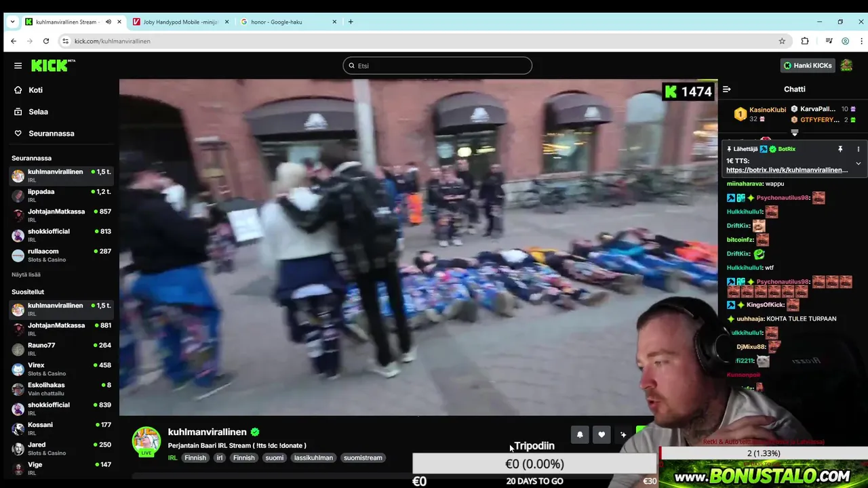Open the botrix.live TTS link
The width and height of the screenshot is (868, 488).
click(787, 170)
